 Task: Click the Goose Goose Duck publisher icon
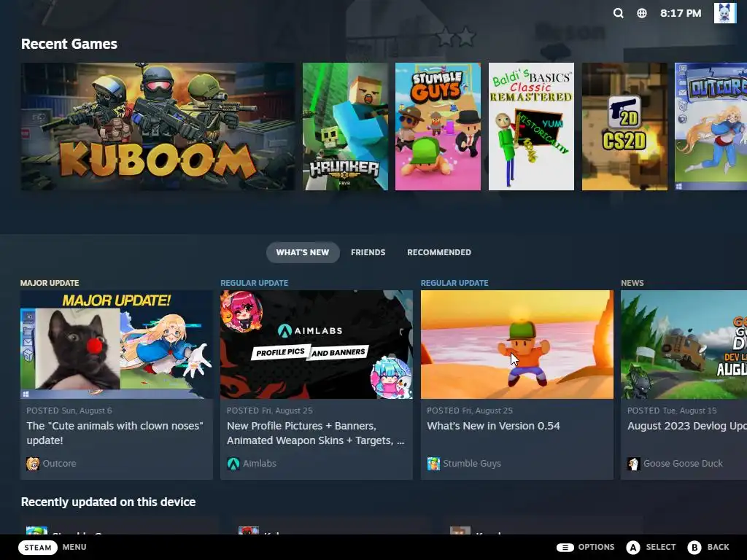(634, 463)
